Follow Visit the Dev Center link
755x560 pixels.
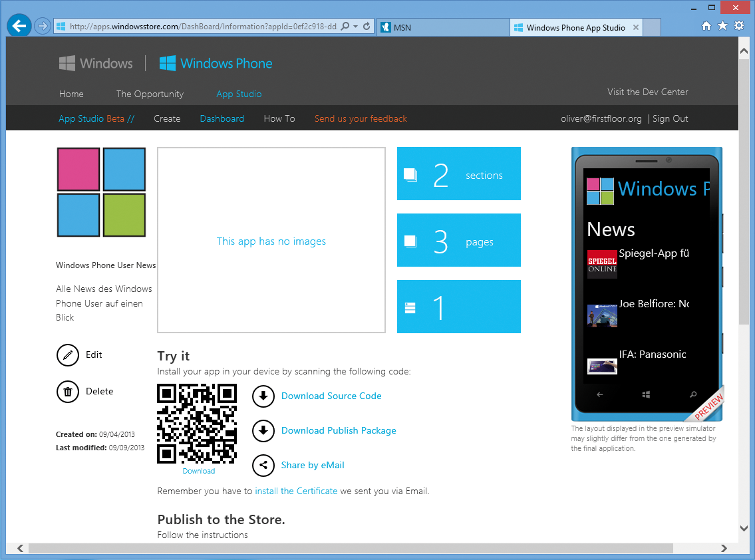[x=648, y=92]
